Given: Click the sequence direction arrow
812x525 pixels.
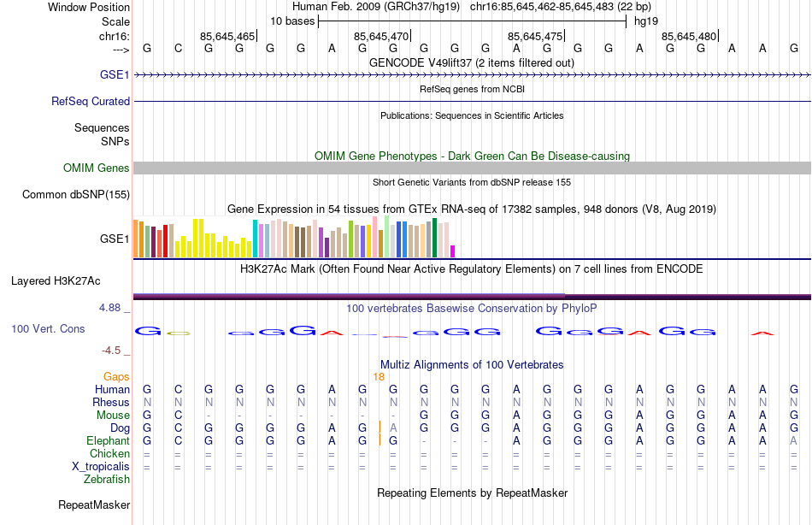Looking at the screenshot, I should tap(121, 50).
